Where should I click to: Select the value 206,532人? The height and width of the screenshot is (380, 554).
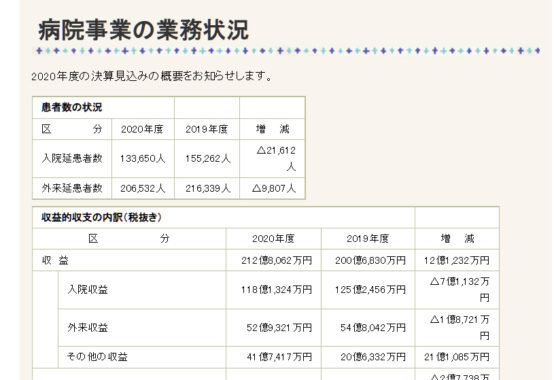point(143,189)
